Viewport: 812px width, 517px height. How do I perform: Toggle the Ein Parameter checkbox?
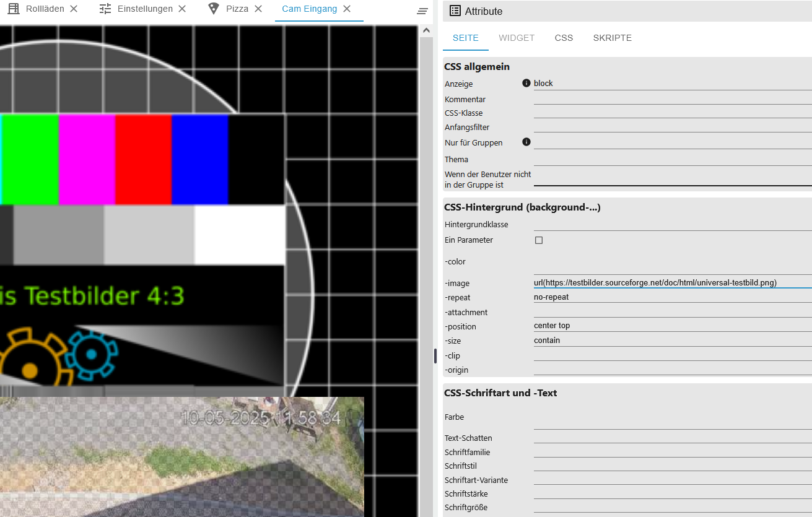[539, 240]
